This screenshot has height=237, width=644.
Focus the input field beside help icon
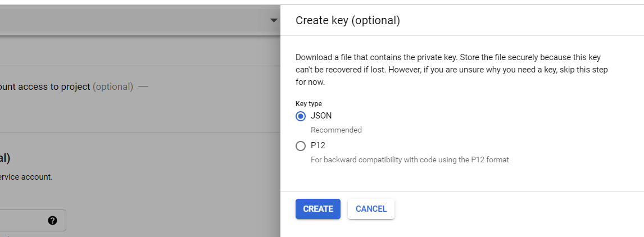[22, 221]
